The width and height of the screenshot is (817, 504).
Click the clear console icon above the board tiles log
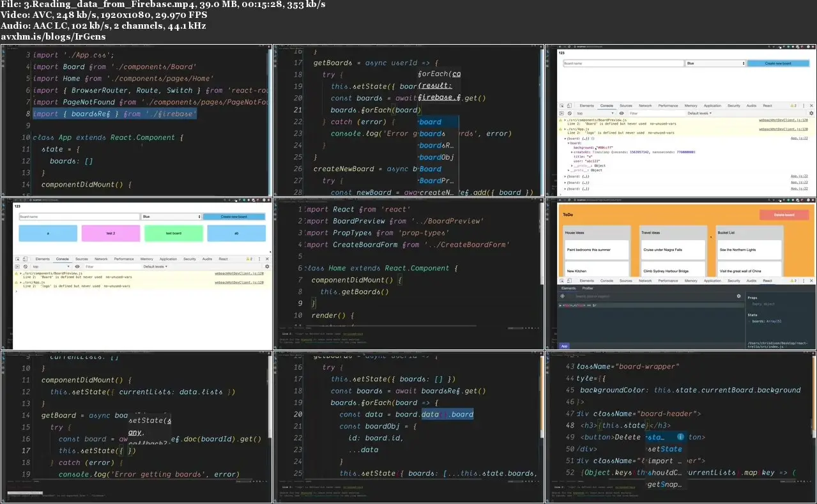[x=25, y=266]
